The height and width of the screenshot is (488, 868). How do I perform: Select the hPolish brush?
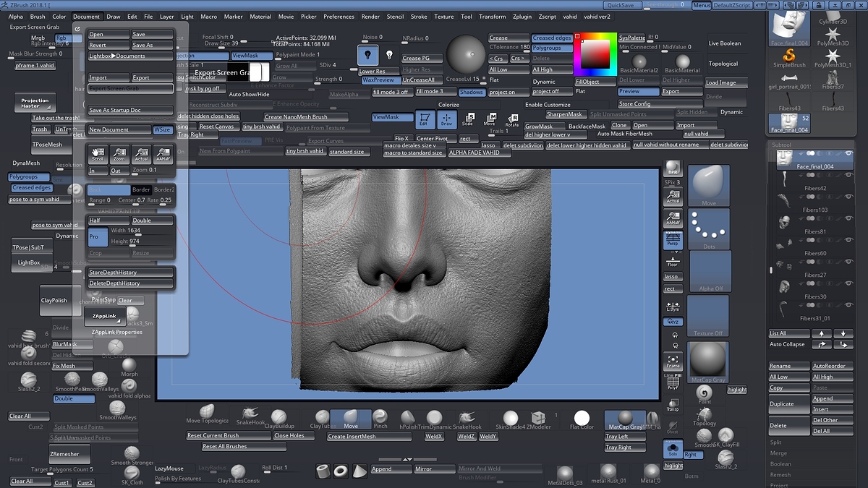[408, 419]
